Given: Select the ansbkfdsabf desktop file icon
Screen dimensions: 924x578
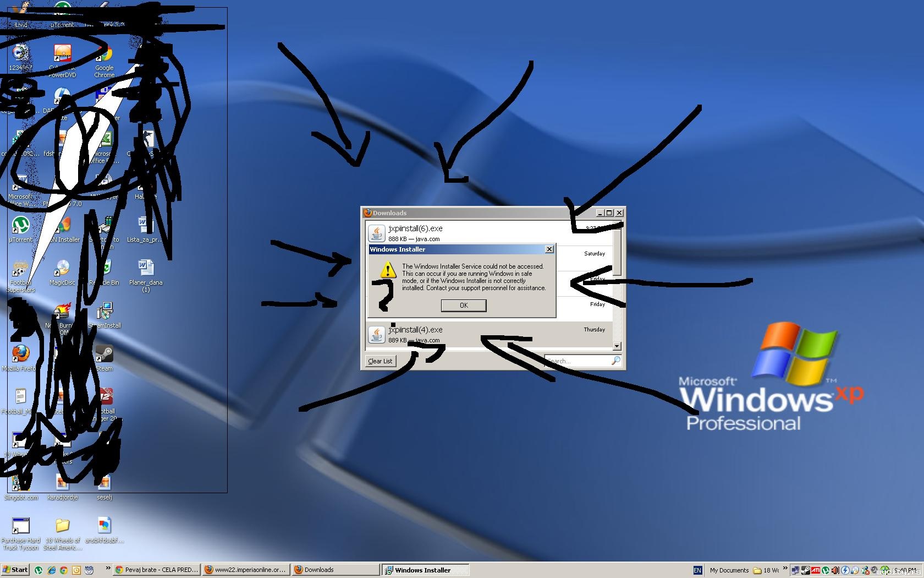Looking at the screenshot, I should click(x=105, y=530).
